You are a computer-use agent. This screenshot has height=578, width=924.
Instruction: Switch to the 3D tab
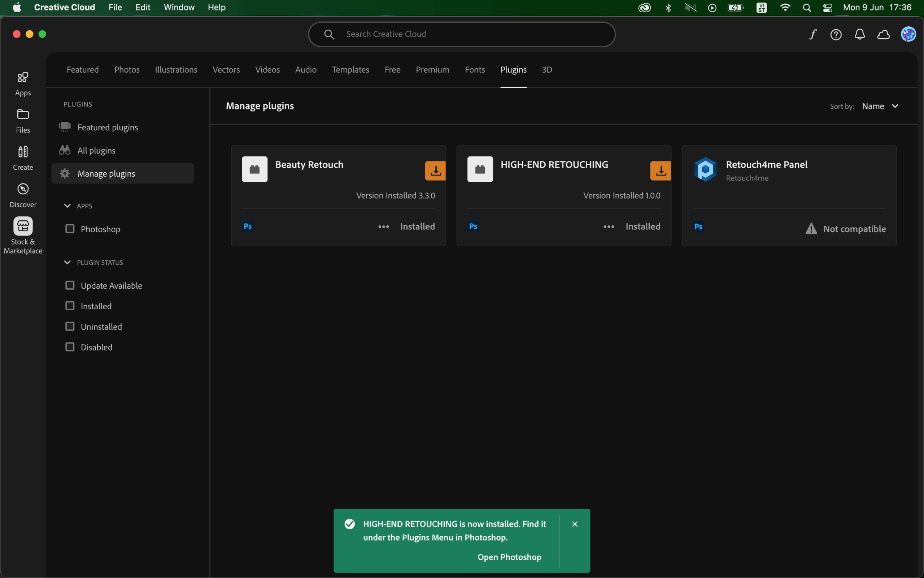[x=547, y=70]
